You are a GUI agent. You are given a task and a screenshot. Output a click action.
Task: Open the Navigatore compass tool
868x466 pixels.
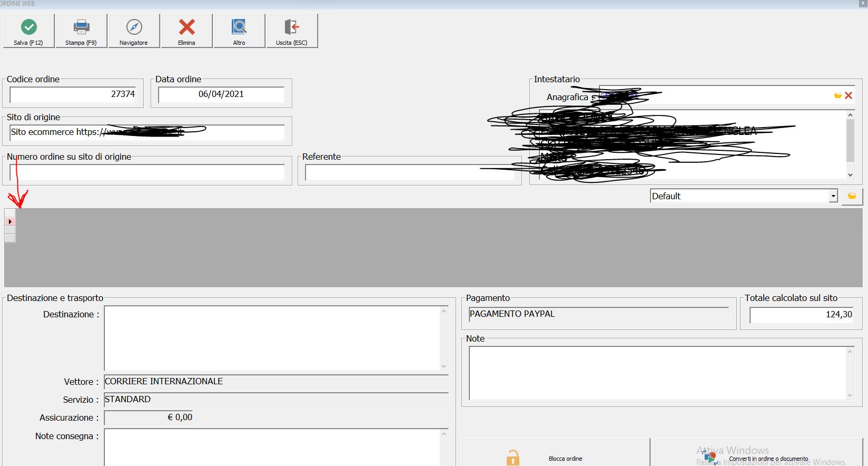click(134, 31)
